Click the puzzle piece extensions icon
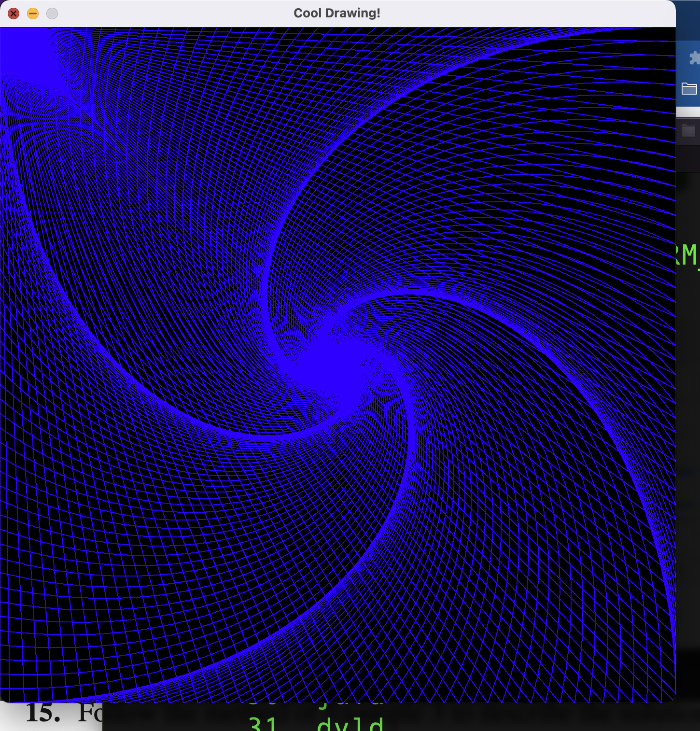The image size is (700, 731). 694,58
